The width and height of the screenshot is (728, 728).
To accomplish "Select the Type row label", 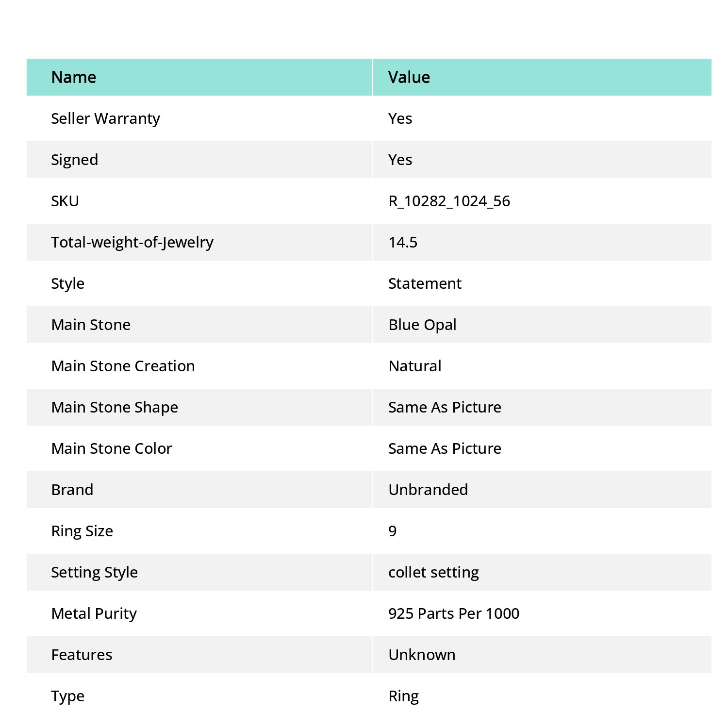I will [67, 696].
